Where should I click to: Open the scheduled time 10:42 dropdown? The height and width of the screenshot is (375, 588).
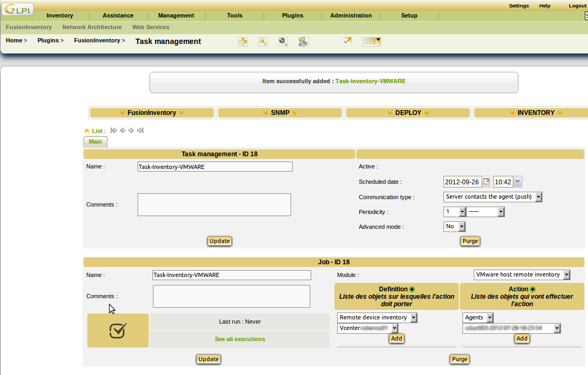(518, 182)
